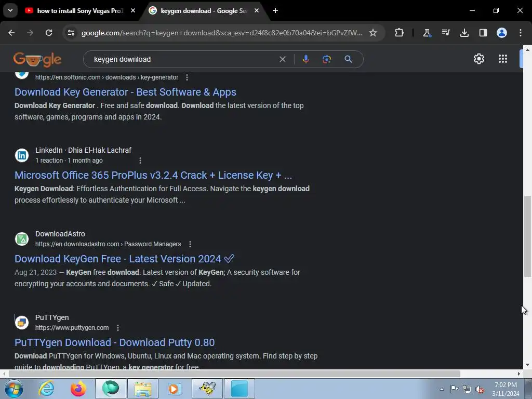Screen dimensions: 532x399
Task: Open Download Key Generator Softonic link
Action: coord(125,92)
